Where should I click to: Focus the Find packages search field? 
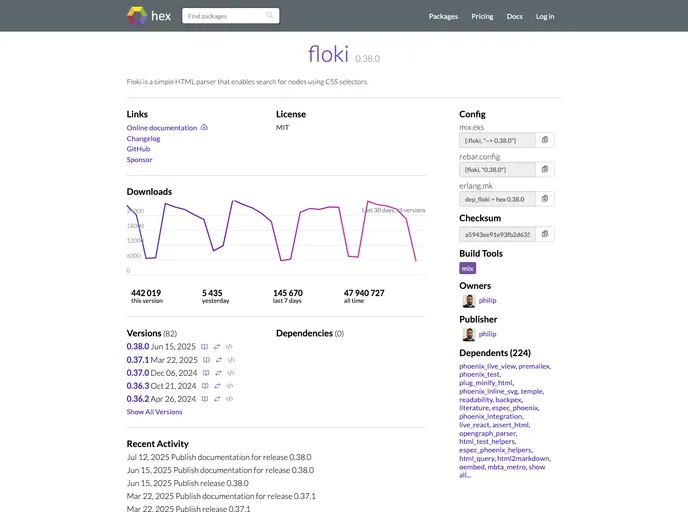230,16
